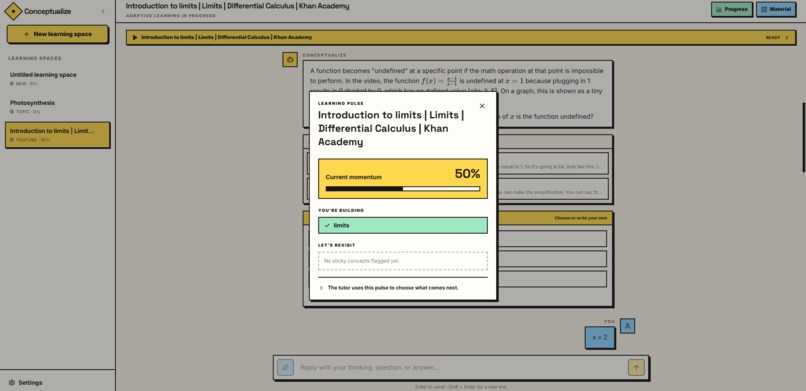Click the Settings gear icon
The image size is (806, 391).
point(12,383)
